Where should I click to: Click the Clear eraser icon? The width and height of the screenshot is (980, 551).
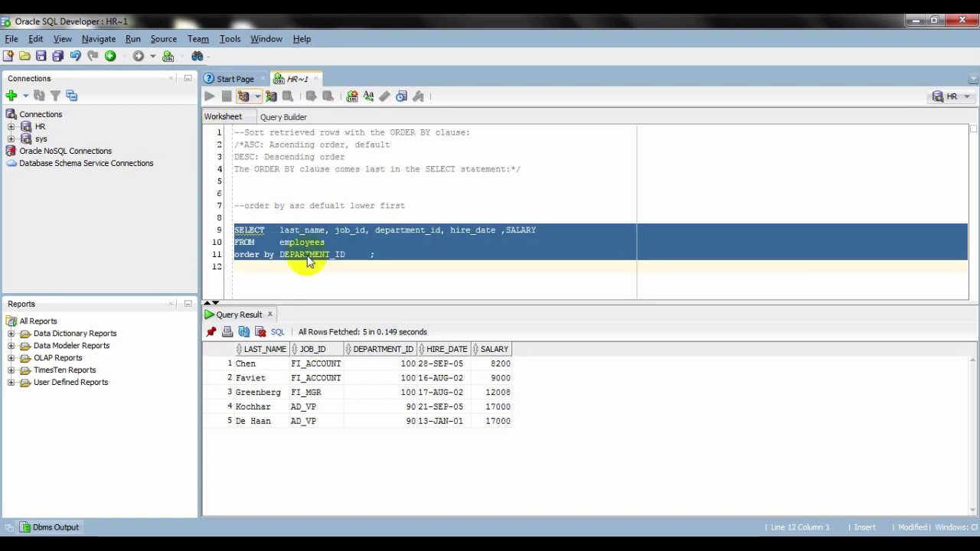[x=384, y=96]
